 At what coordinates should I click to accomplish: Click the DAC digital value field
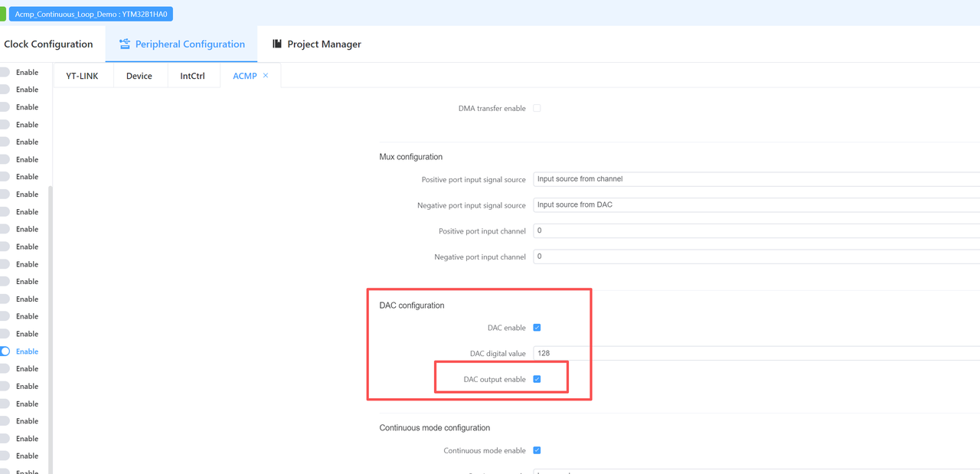(756, 353)
